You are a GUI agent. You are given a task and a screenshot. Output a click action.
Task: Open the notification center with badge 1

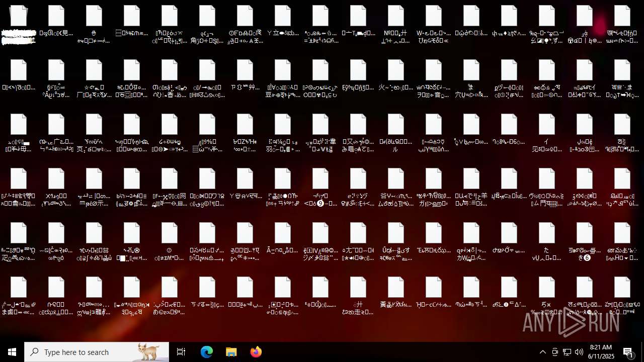[628, 352]
